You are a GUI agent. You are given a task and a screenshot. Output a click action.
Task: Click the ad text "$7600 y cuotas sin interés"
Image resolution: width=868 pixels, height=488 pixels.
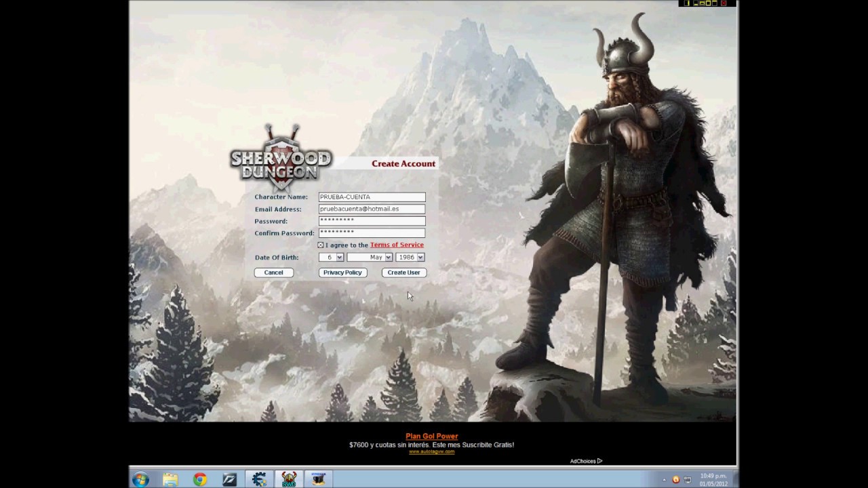pos(389,445)
